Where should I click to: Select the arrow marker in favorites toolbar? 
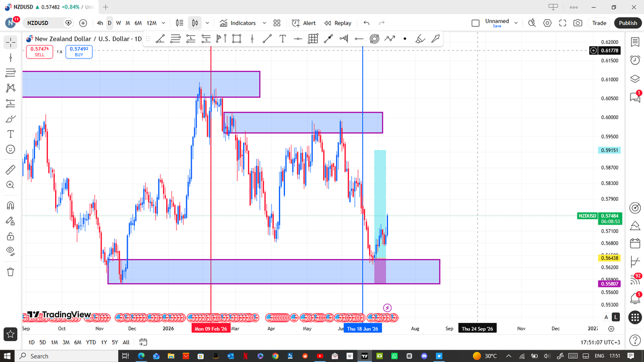pos(436,39)
